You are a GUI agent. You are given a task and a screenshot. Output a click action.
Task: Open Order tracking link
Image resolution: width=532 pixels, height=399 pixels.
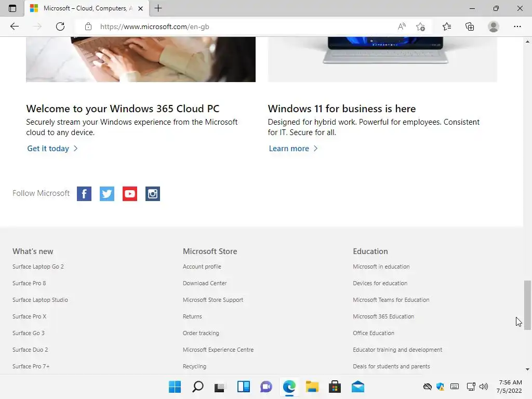click(x=201, y=333)
